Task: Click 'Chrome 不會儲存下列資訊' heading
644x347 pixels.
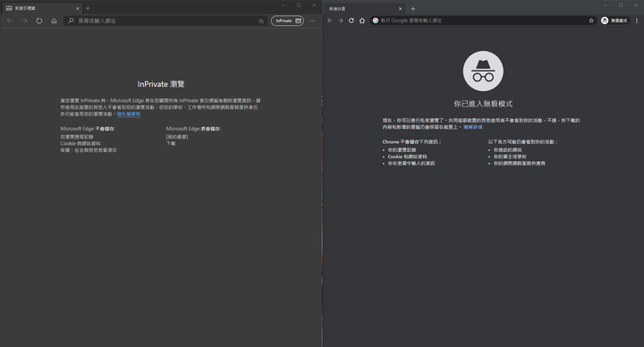Action: click(x=411, y=141)
